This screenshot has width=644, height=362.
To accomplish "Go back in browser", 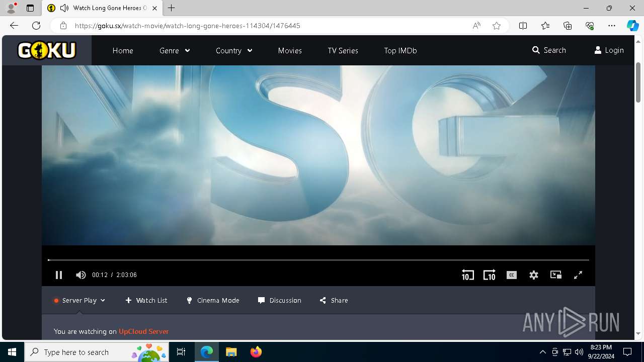I will tap(14, 26).
